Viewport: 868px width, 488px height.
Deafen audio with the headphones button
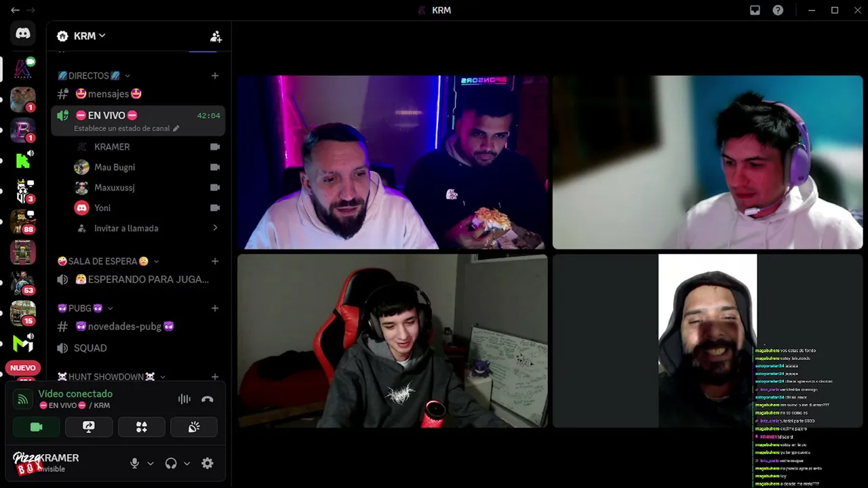[x=171, y=464]
